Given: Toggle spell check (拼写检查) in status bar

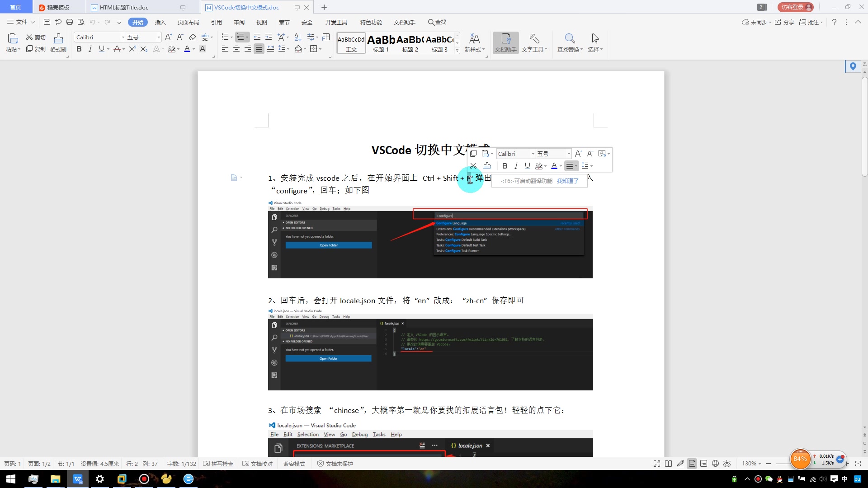Looking at the screenshot, I should click(x=218, y=464).
